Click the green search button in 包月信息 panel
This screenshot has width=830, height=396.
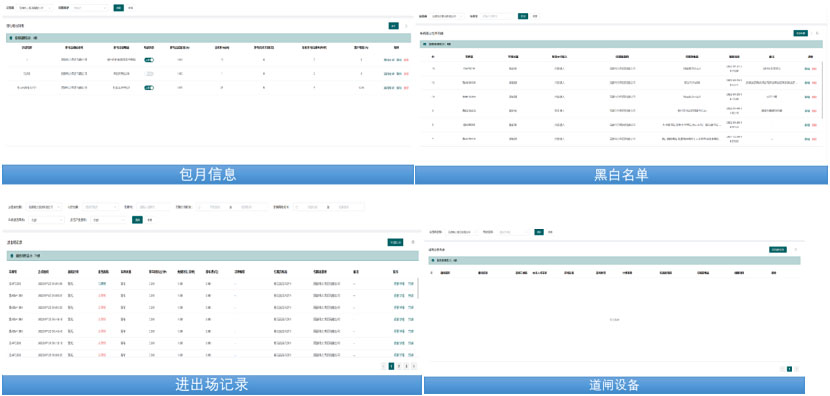point(119,8)
